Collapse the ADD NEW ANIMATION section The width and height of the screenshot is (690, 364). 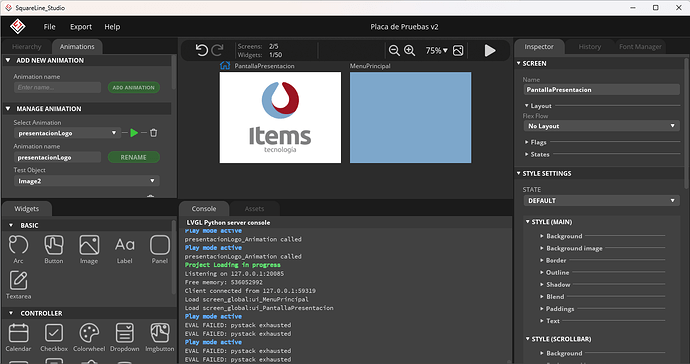8,60
